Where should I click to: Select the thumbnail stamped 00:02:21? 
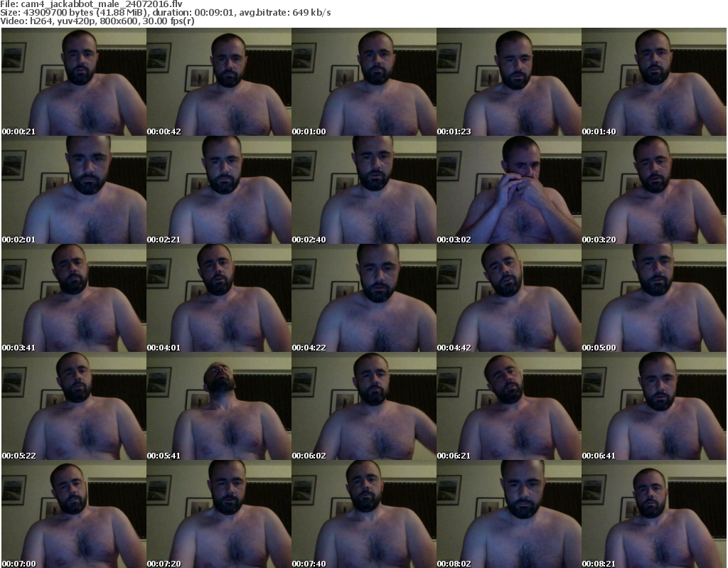[x=219, y=190]
